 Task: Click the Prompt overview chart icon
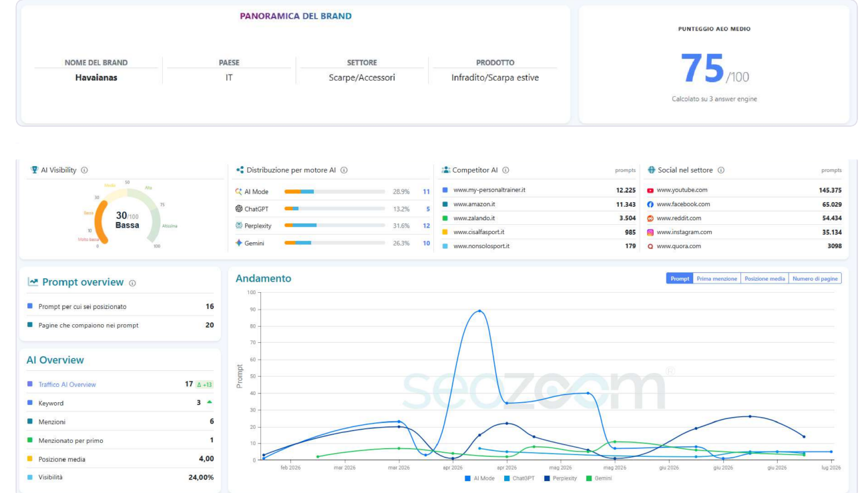pyautogui.click(x=33, y=282)
